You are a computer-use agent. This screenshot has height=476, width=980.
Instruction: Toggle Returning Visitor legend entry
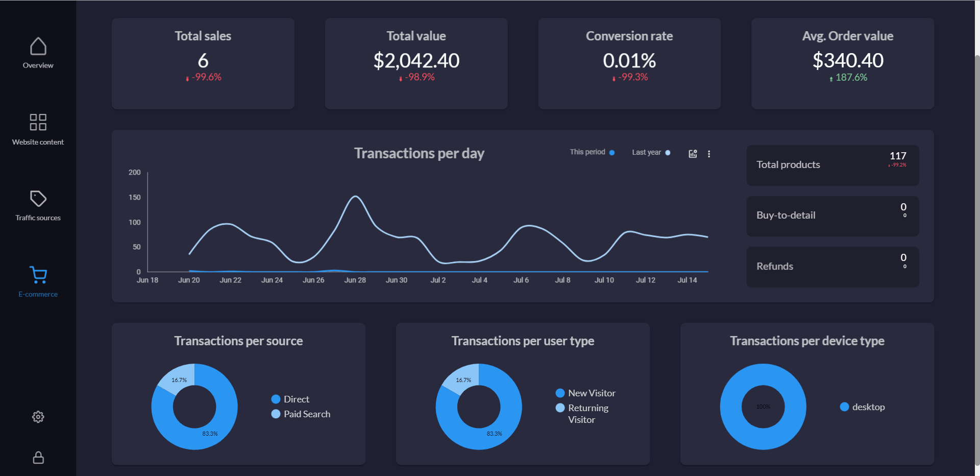coord(582,414)
